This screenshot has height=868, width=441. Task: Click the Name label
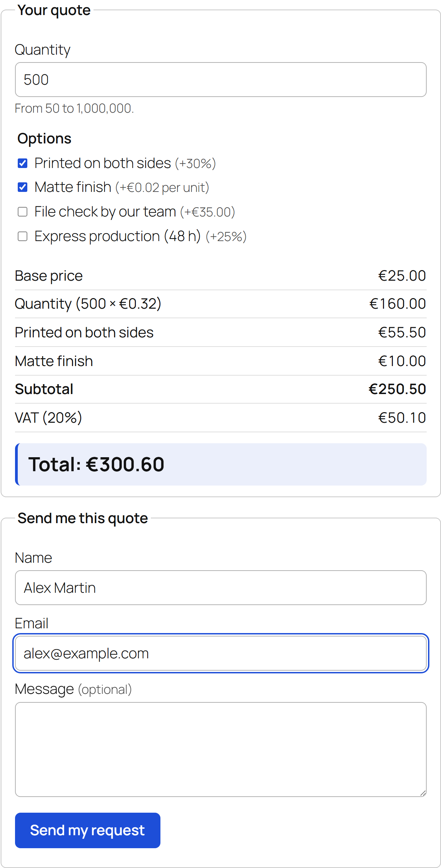(33, 558)
